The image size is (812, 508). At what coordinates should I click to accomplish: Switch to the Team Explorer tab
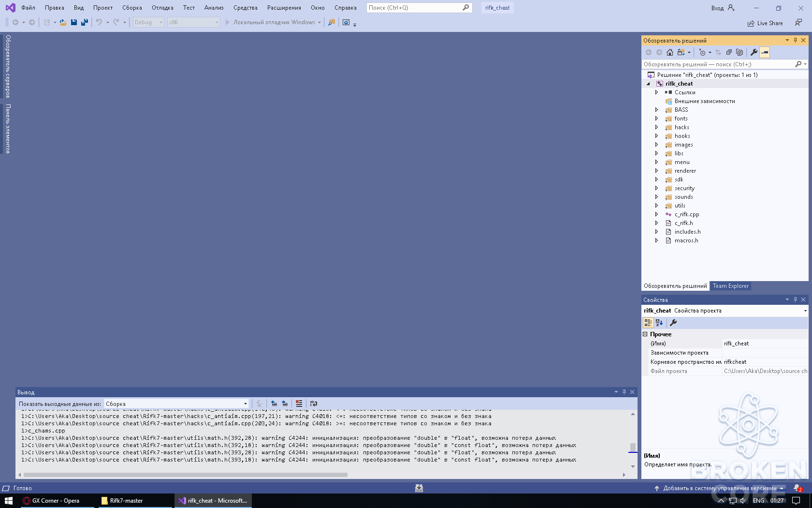(x=731, y=286)
